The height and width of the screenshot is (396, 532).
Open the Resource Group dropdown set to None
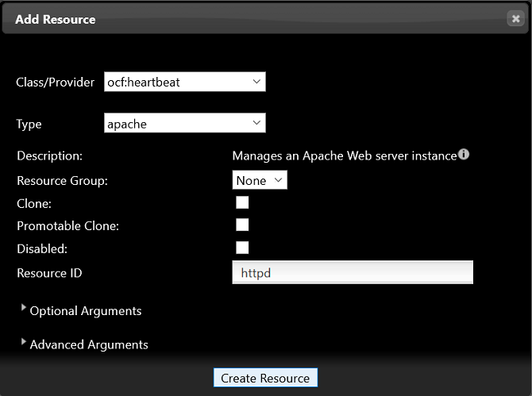[x=260, y=180]
